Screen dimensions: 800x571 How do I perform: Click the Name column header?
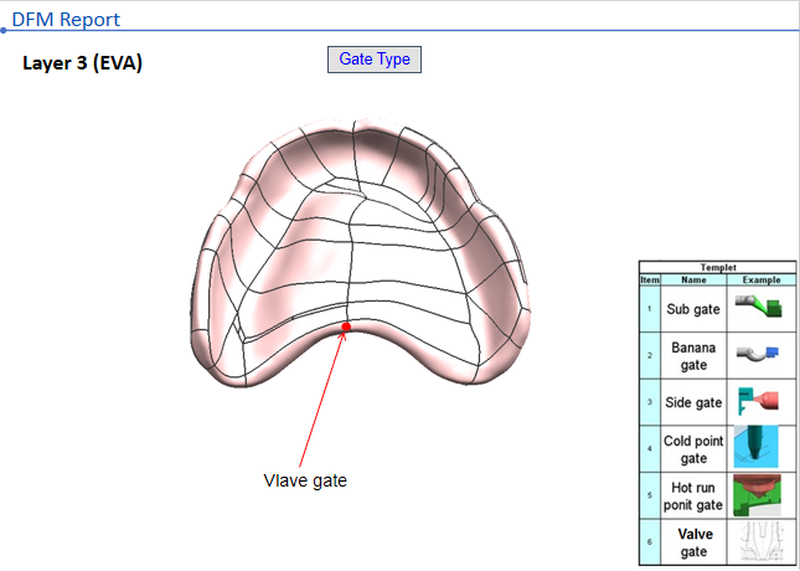[693, 280]
